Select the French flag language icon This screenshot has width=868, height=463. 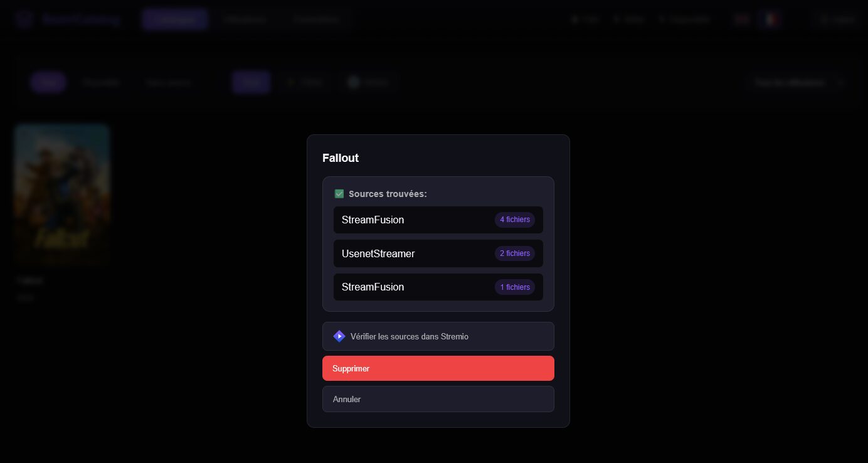[x=771, y=19]
